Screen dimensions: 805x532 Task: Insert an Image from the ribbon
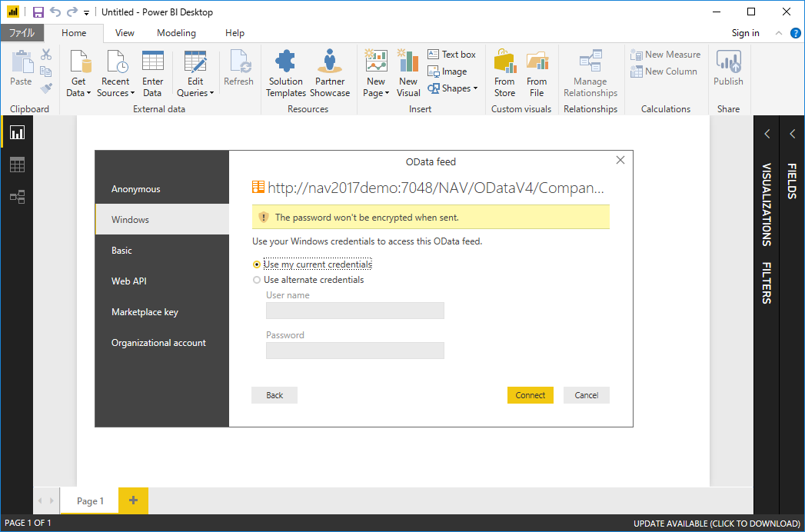pos(447,71)
